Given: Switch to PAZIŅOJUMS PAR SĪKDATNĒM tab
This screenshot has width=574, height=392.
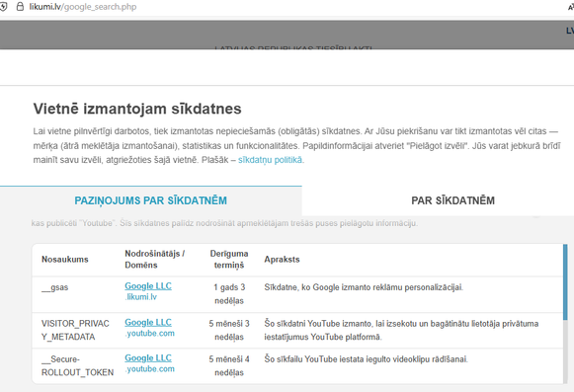Looking at the screenshot, I should click(151, 200).
